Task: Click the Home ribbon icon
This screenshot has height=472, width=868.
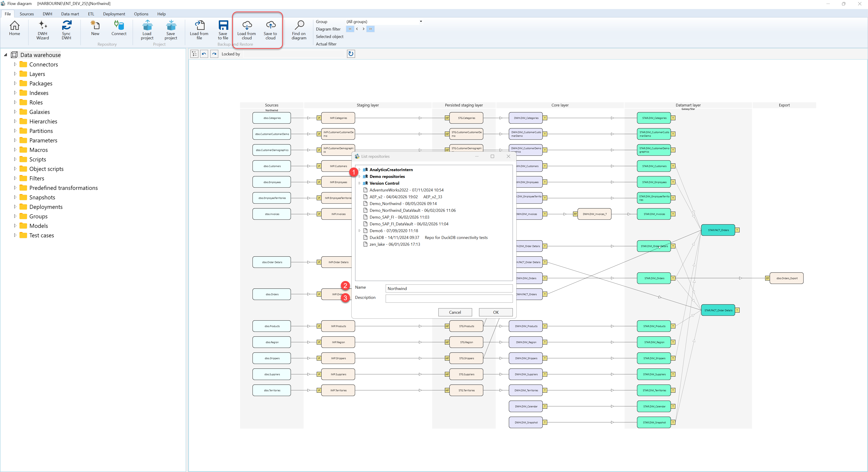Action: (14, 28)
